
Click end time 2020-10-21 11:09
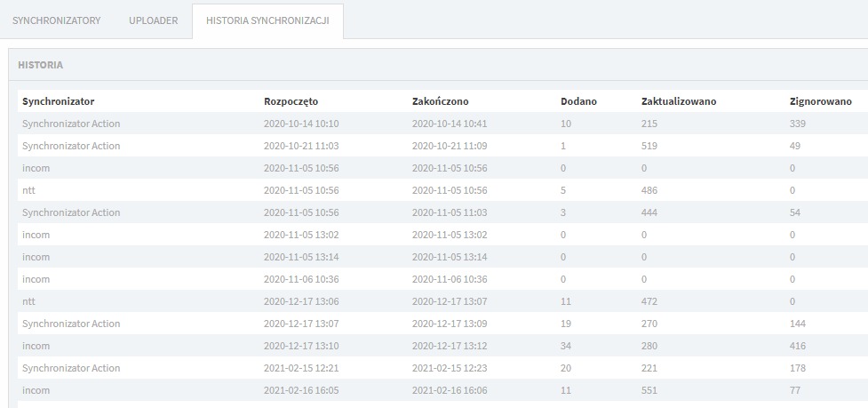tap(450, 146)
